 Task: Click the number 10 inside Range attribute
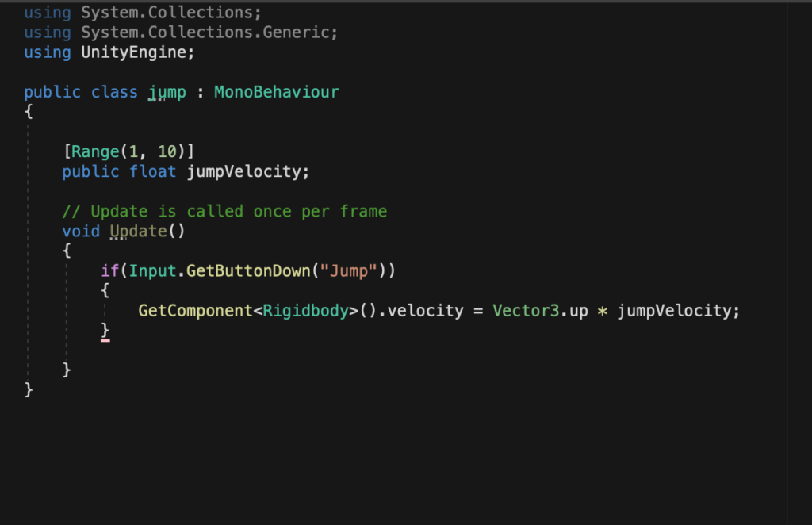coord(167,151)
